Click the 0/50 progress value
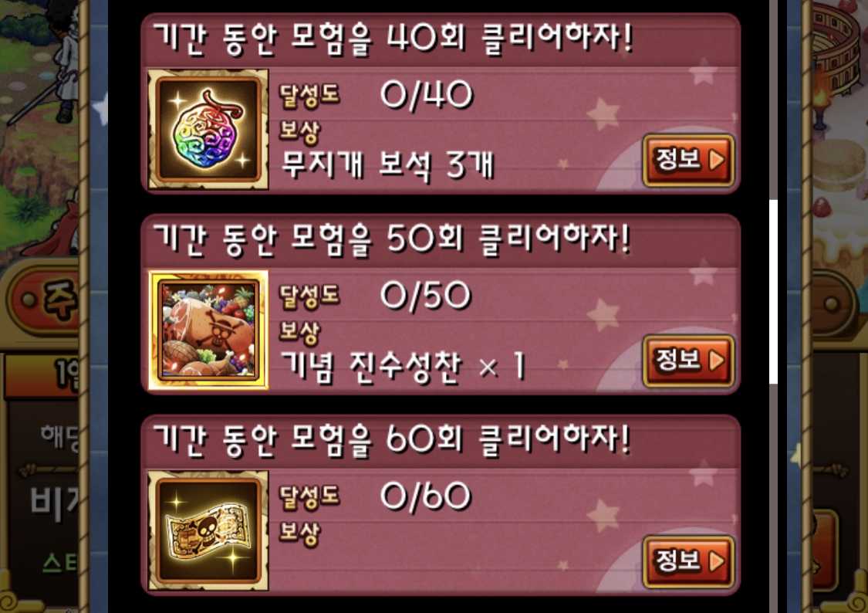The image size is (868, 613). [426, 295]
